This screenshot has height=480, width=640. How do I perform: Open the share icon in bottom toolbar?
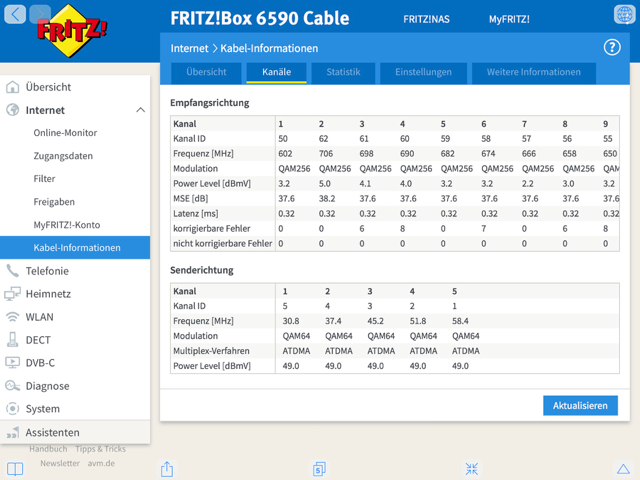[x=167, y=468]
